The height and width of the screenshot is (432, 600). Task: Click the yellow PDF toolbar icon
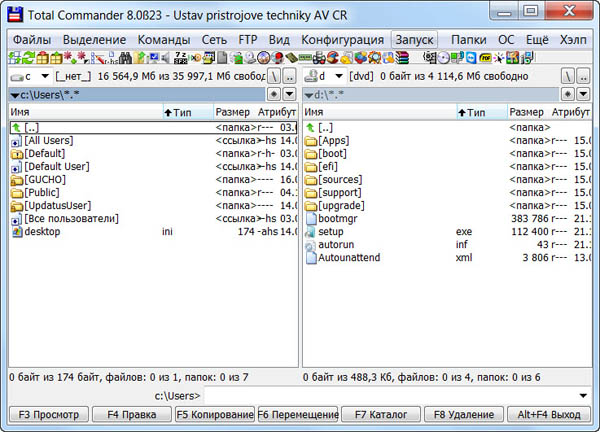coord(483,58)
